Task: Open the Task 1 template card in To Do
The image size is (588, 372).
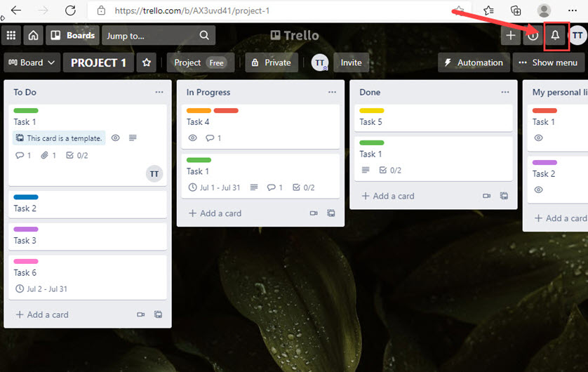Action: (x=88, y=145)
